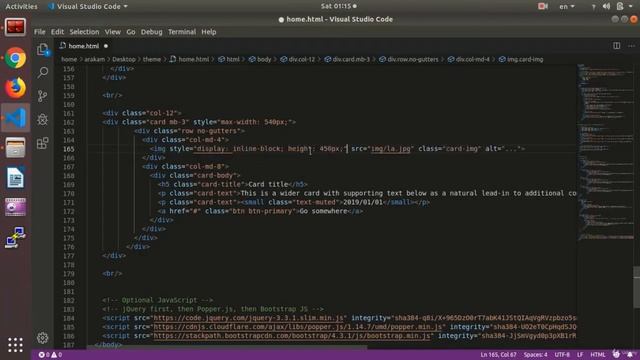This screenshot has height=360, width=640.
Task: Open the clock Sat 01:15 calendar
Action: pos(338,6)
